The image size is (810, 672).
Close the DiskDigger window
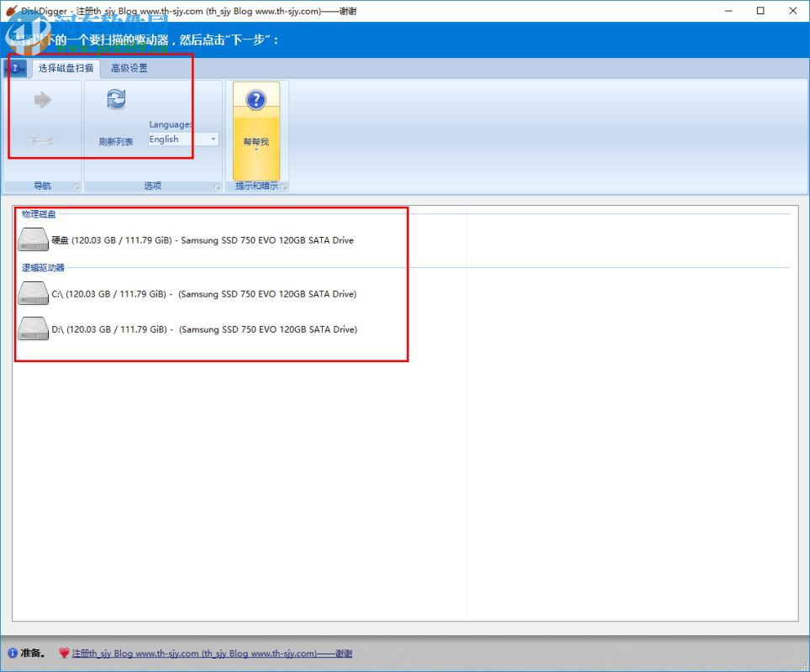[793, 11]
